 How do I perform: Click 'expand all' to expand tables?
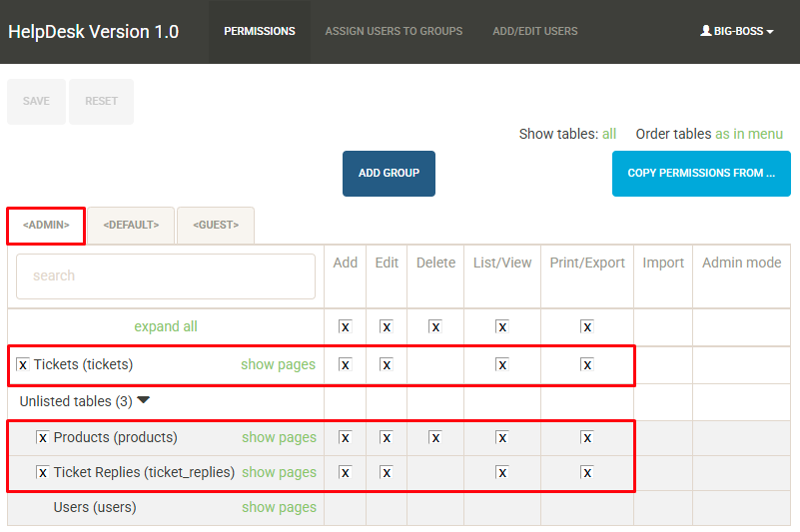(166, 326)
